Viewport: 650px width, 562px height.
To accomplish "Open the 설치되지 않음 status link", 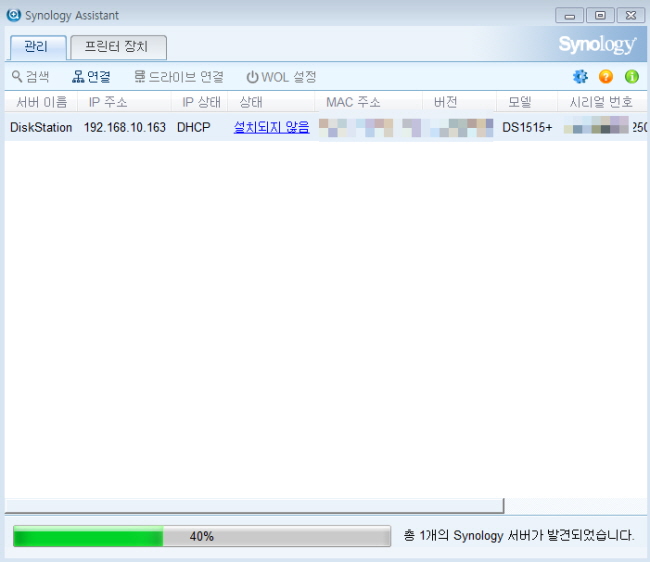I will click(272, 127).
